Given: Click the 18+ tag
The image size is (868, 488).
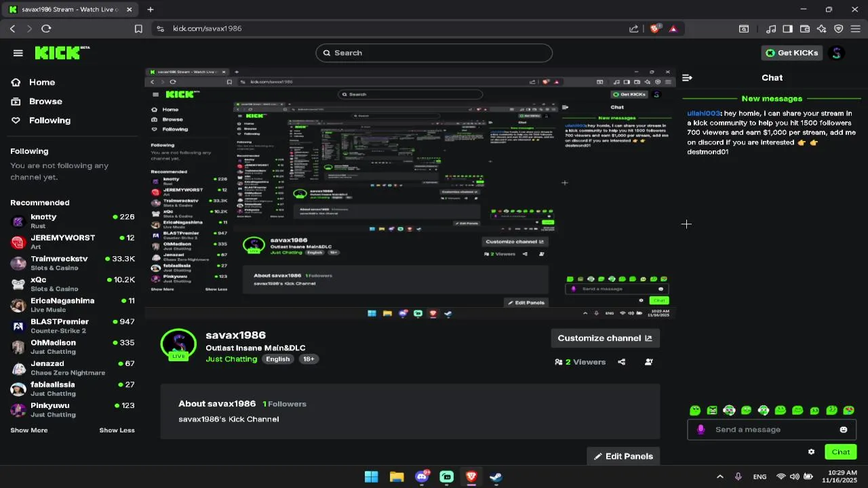Looking at the screenshot, I should tap(309, 359).
